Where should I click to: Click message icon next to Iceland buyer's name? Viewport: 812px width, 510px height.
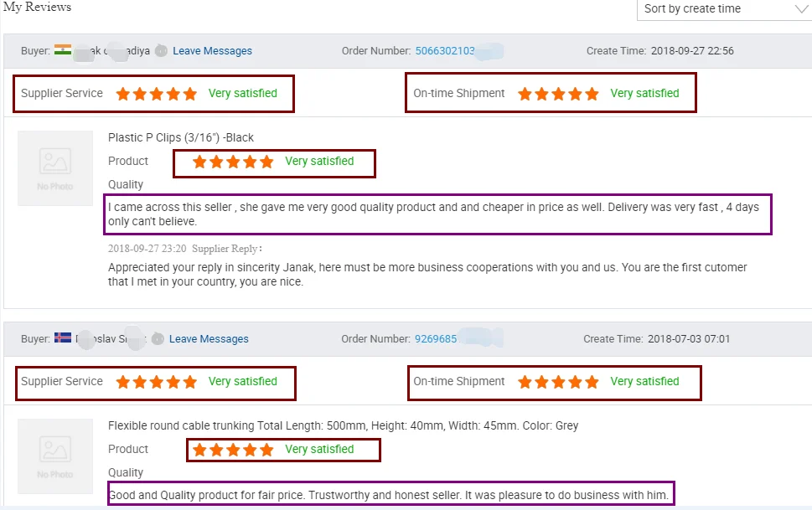tap(158, 339)
